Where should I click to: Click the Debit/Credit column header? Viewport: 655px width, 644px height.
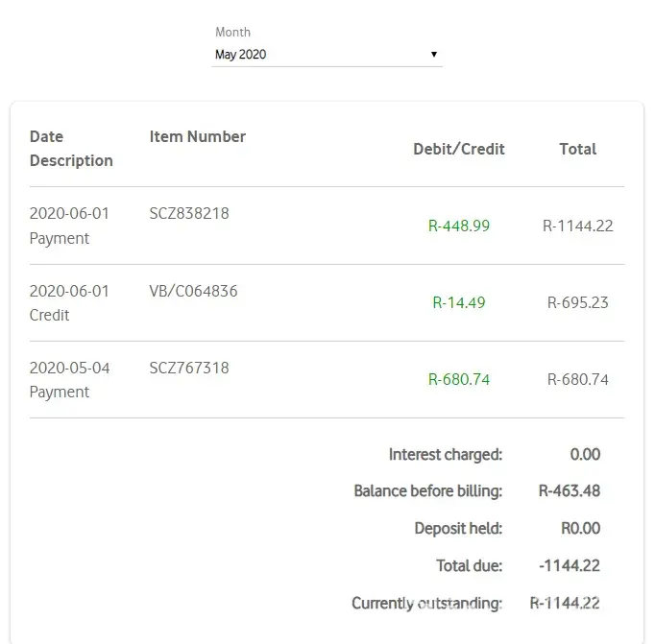459,149
